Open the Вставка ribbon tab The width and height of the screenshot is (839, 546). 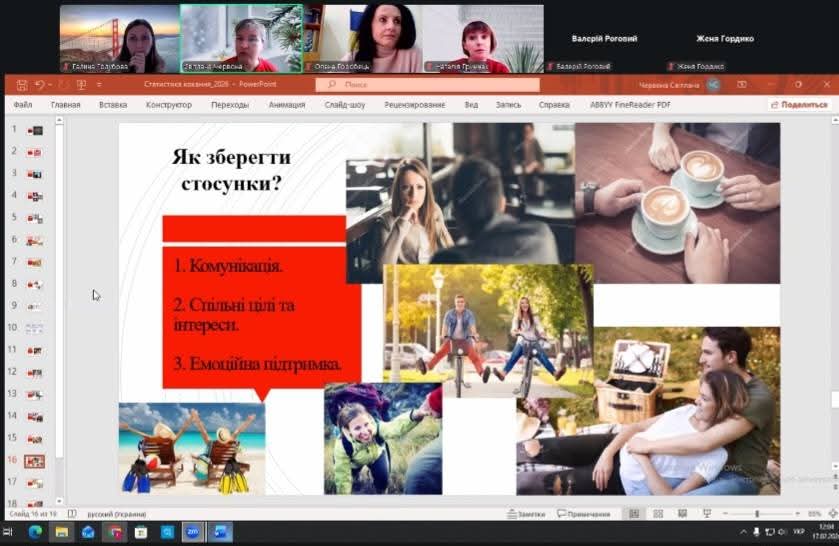tap(113, 104)
